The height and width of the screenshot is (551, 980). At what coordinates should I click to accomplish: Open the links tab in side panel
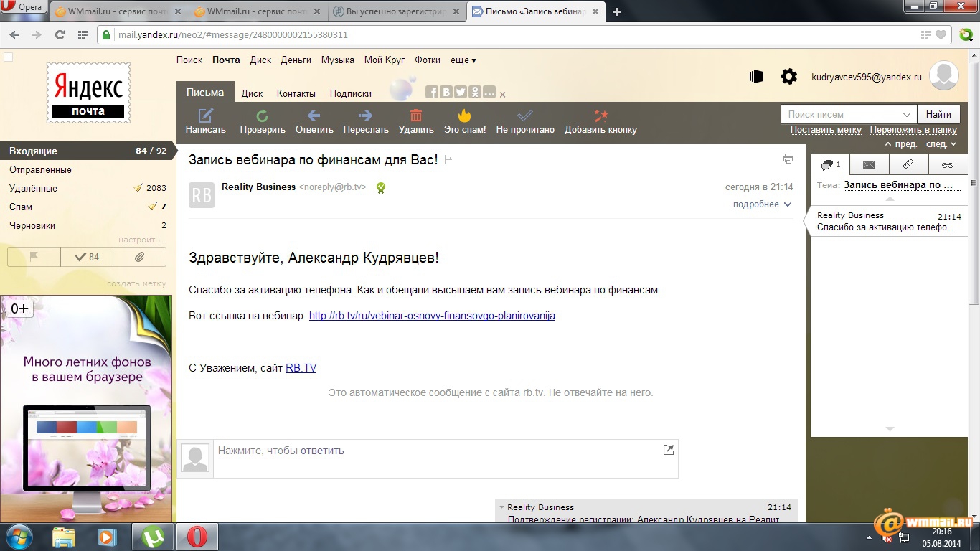(948, 164)
